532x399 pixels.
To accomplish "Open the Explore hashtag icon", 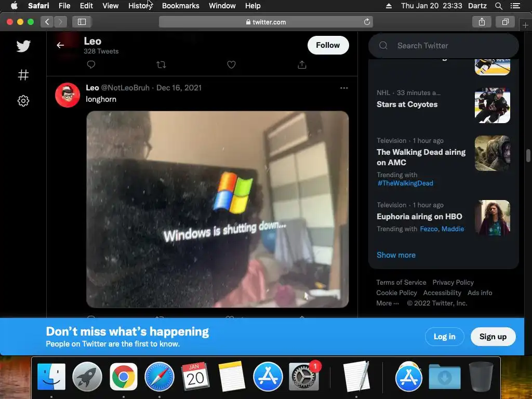I will click(23, 75).
